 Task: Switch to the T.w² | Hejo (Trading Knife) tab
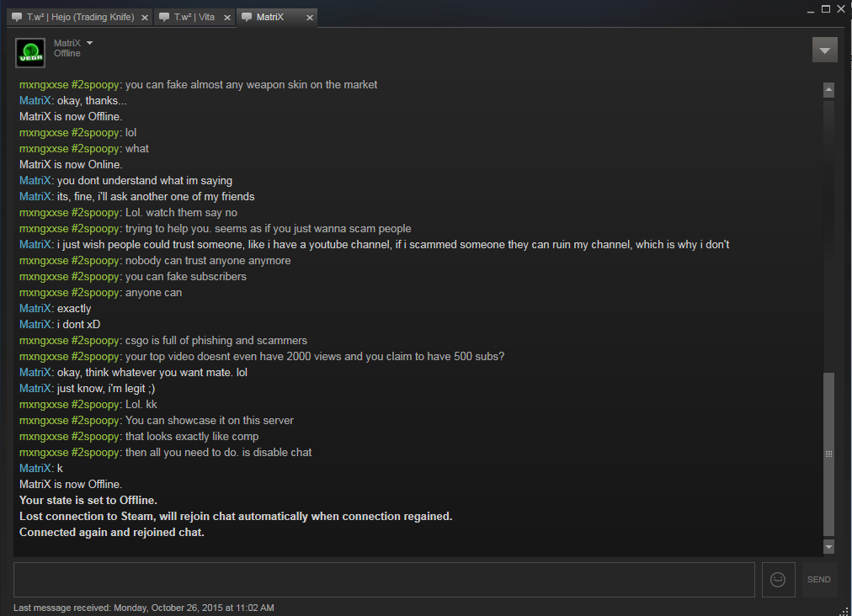[x=81, y=17]
